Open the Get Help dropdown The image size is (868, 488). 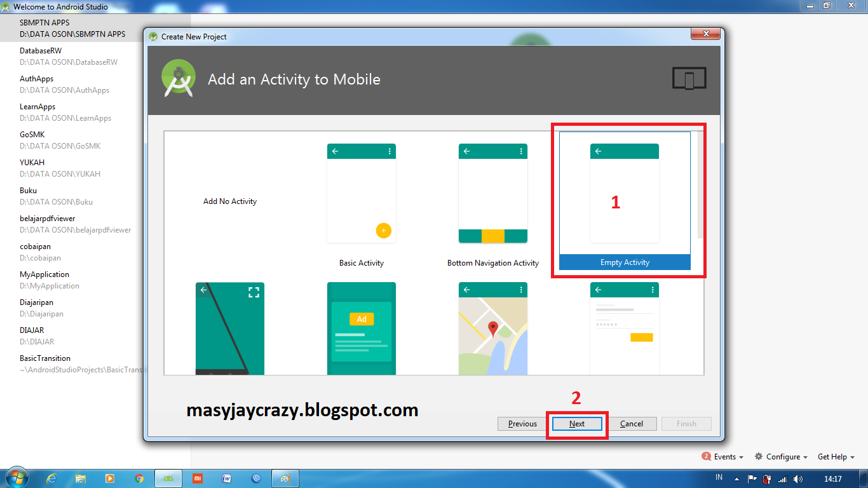point(836,457)
